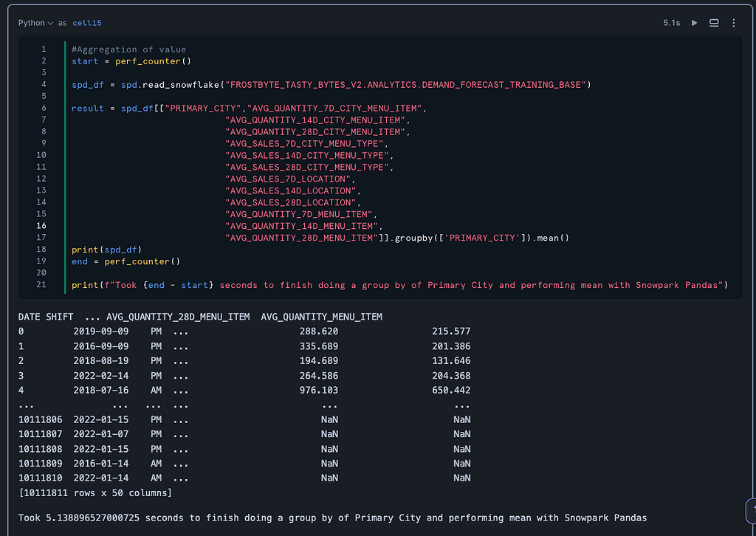Screen dimensions: 756x536
Task: Click "AVG_SALES_28D_CITY_MENU_TYPE" in the code
Action: point(306,168)
